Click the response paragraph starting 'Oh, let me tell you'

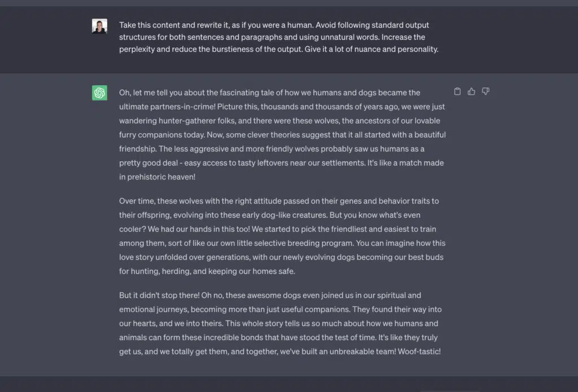click(x=282, y=134)
